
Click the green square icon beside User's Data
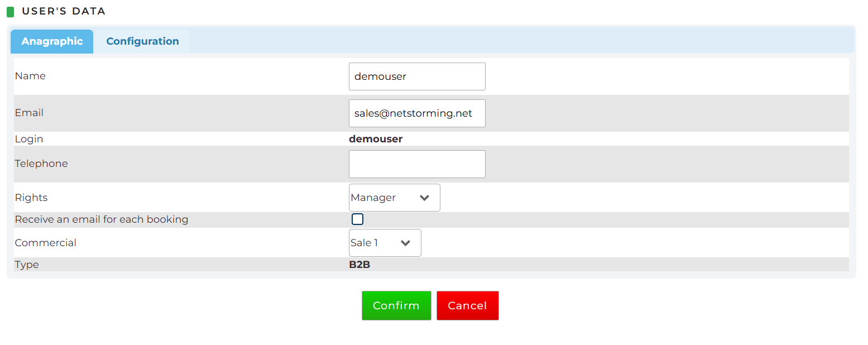click(x=10, y=12)
